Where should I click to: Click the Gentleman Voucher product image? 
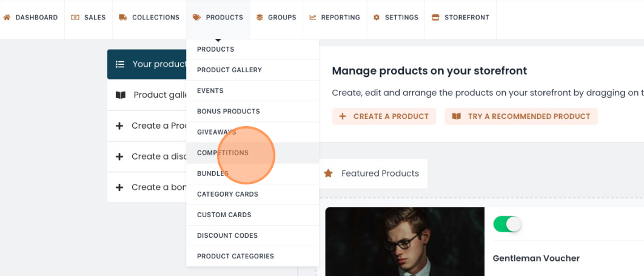404,243
